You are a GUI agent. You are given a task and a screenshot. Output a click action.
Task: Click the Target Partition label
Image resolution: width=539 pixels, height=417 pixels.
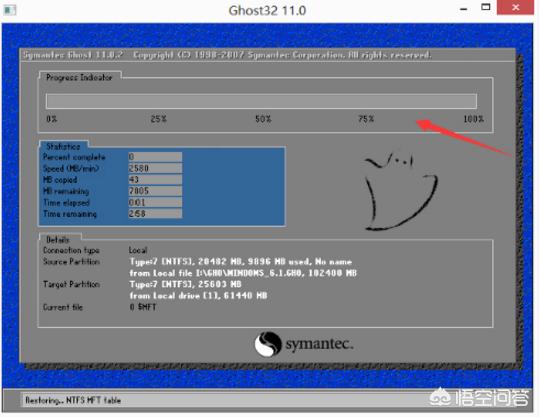click(71, 284)
